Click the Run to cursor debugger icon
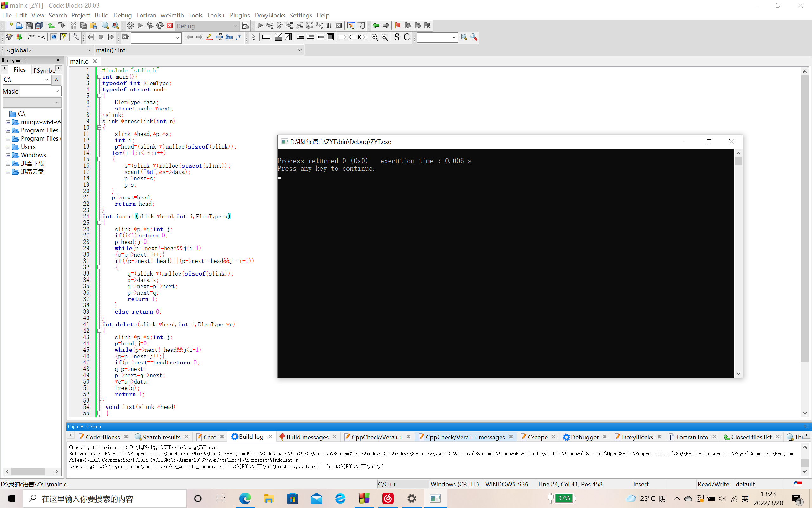 tap(269, 25)
